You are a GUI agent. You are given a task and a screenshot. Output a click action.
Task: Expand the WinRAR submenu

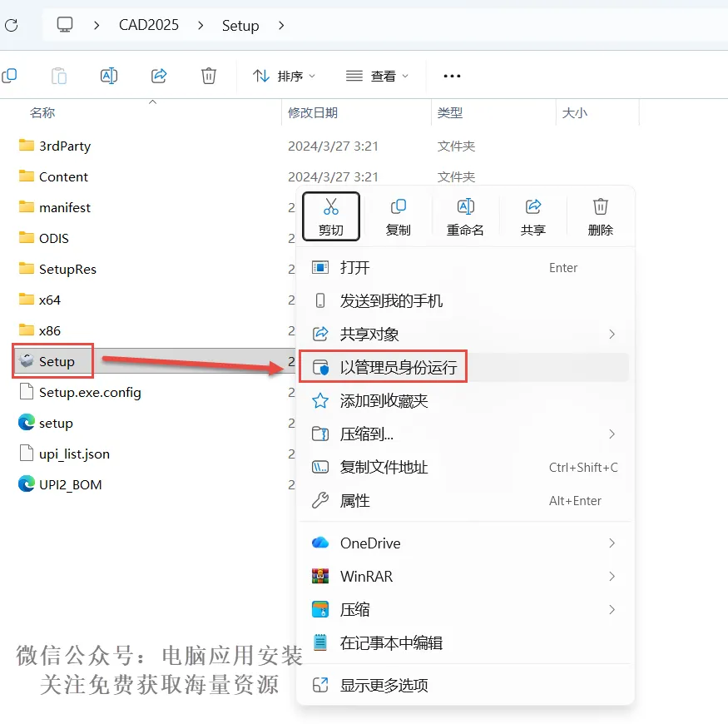pyautogui.click(x=612, y=577)
